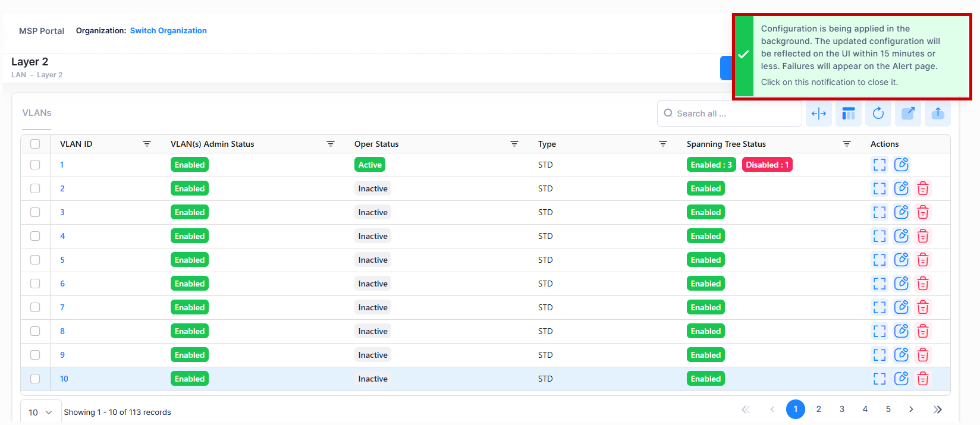Delete VLAN 5 with trash icon
The height and width of the screenshot is (425, 980).
click(923, 260)
